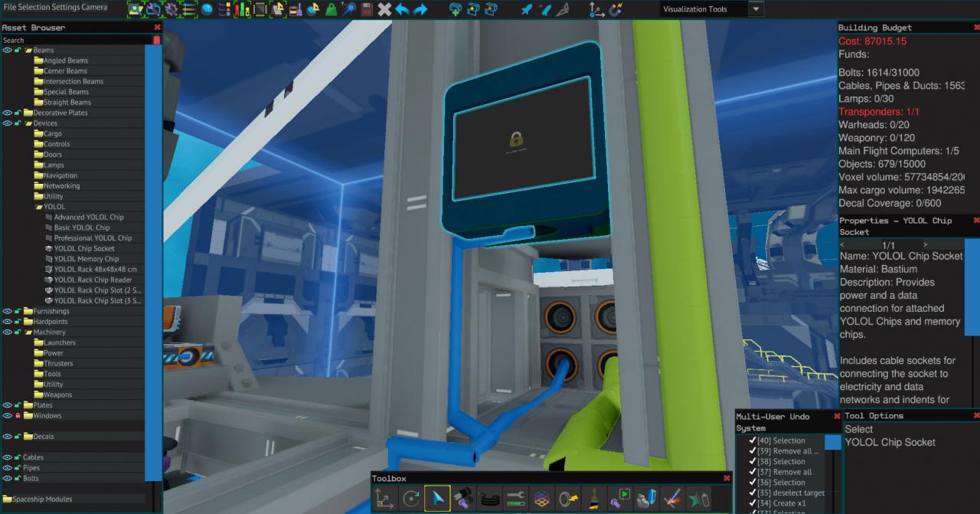Toggle visibility eye for Beams category
This screenshot has height=514, width=980.
(x=7, y=50)
